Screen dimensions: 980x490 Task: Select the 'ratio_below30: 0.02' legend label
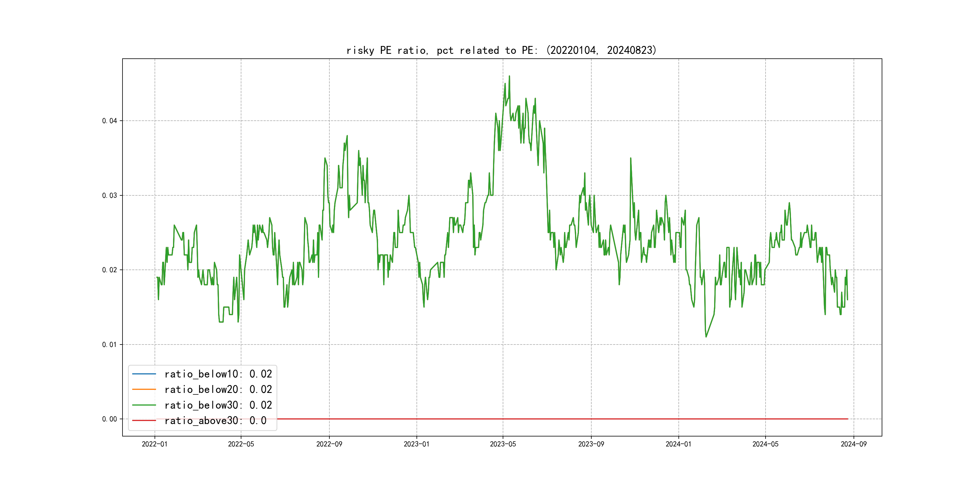pyautogui.click(x=218, y=405)
